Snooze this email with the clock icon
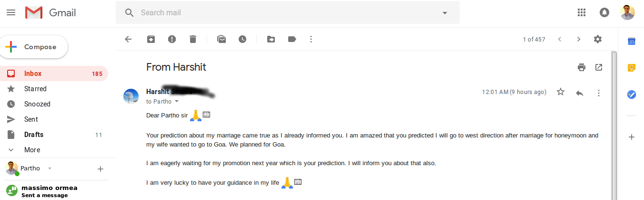Viewport: 644px width, 200px height. click(x=242, y=39)
